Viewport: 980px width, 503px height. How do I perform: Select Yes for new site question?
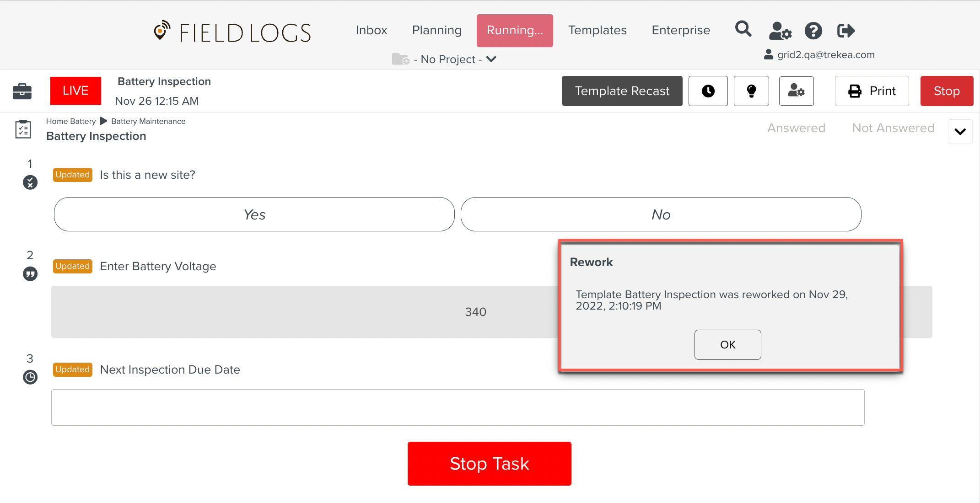pyautogui.click(x=254, y=214)
